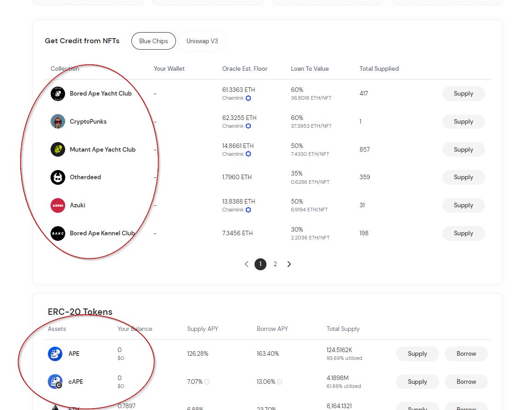The image size is (532, 410).
Task: Click the cAPE token icon
Action: 55,382
